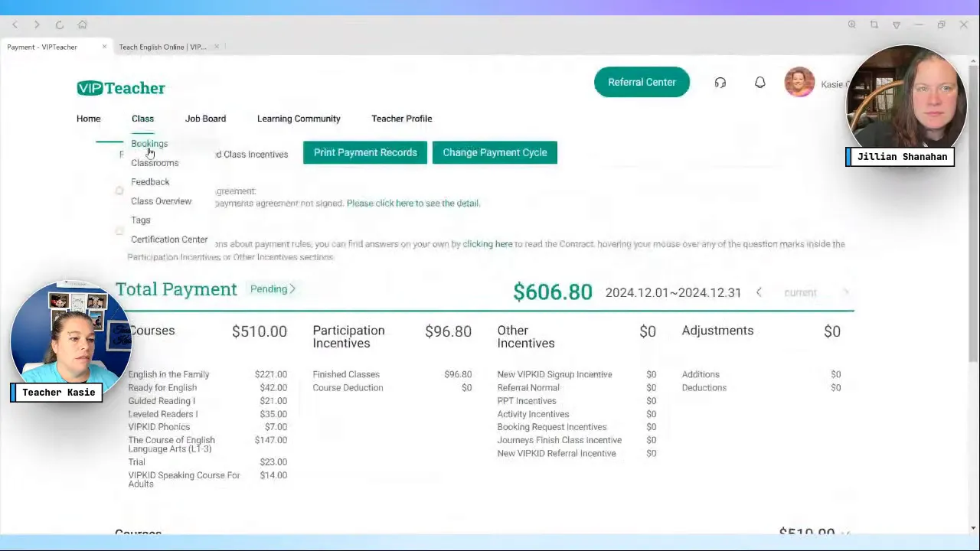The height and width of the screenshot is (551, 980).
Task: Click 'Leveled Readers I' course row
Action: (207, 414)
